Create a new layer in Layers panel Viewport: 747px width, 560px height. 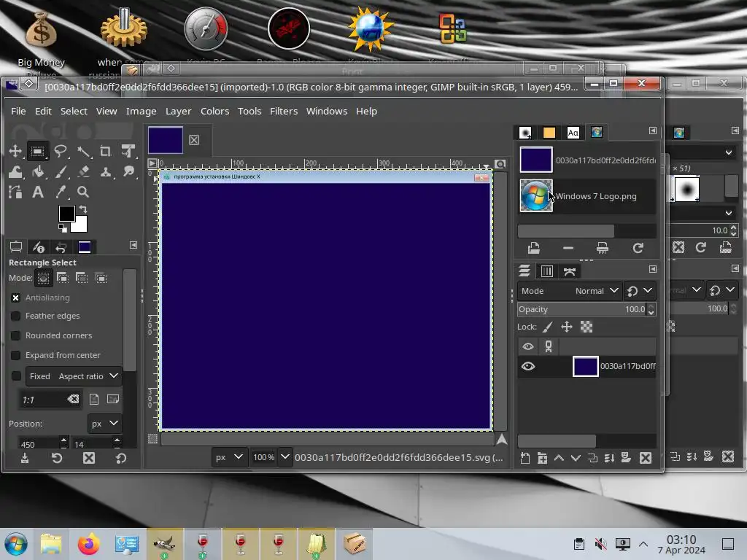coord(525,458)
